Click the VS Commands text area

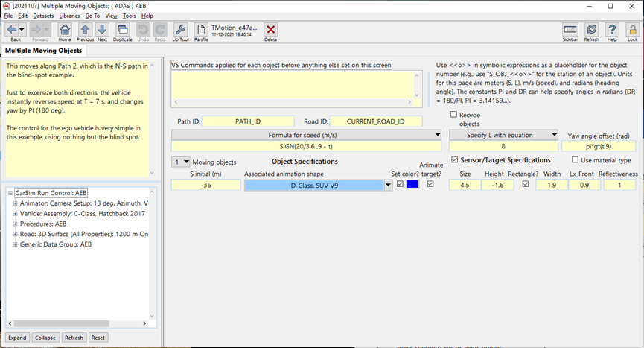point(293,84)
